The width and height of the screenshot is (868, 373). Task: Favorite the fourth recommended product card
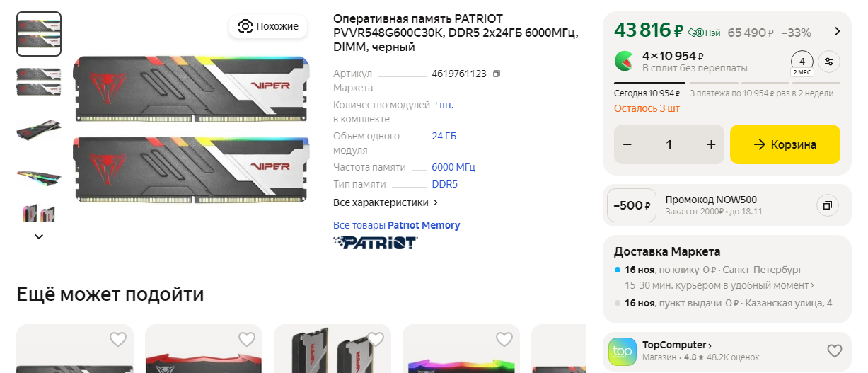[504, 340]
